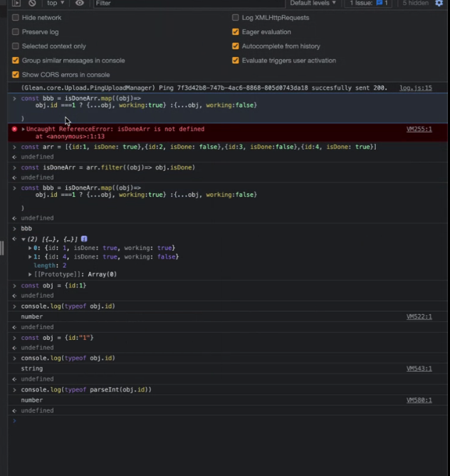
Task: Open the issues panel message icon
Action: point(380,3)
